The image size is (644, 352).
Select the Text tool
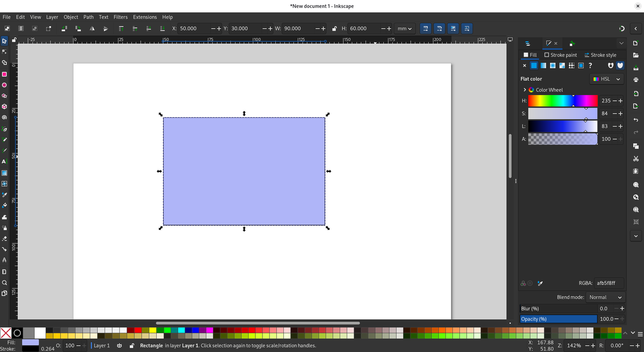4,162
